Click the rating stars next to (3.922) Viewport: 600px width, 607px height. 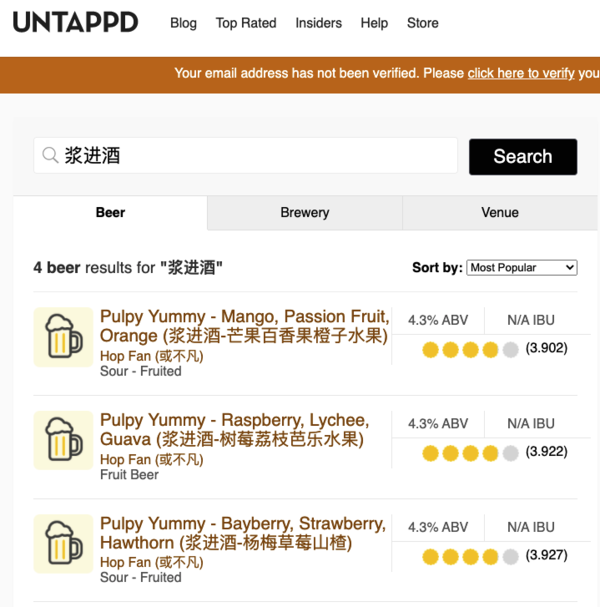point(470,453)
